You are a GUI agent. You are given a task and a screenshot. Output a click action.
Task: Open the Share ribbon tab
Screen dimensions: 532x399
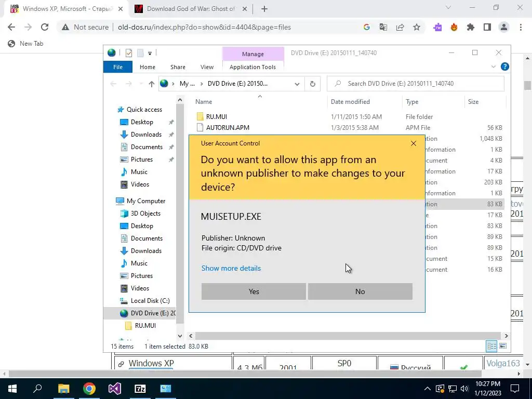178,67
